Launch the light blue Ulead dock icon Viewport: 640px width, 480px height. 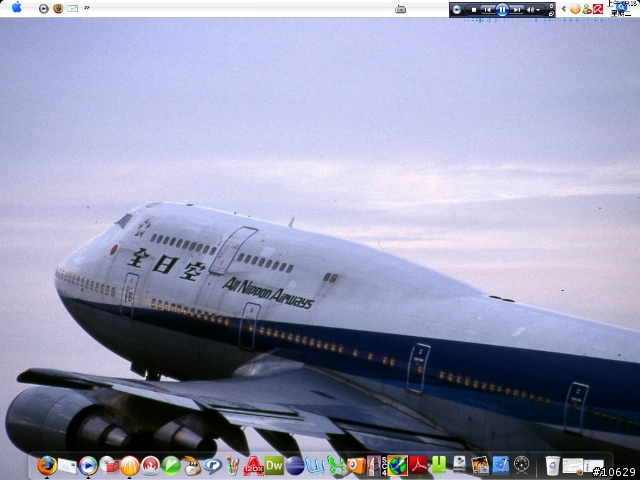coord(315,466)
